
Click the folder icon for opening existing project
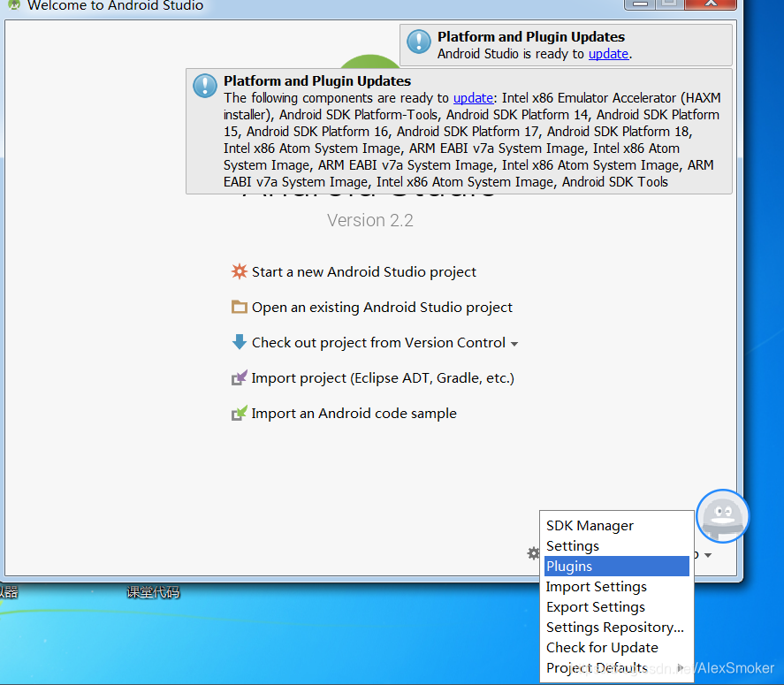[240, 307]
